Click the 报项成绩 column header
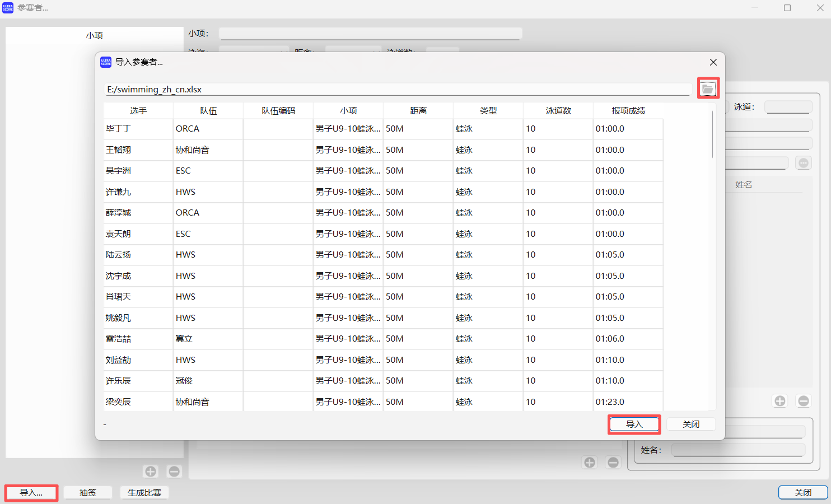This screenshot has height=504, width=831. pos(628,110)
